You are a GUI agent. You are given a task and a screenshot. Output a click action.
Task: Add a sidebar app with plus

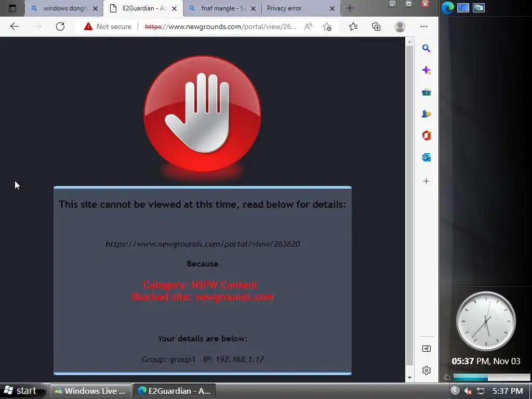coord(427,181)
